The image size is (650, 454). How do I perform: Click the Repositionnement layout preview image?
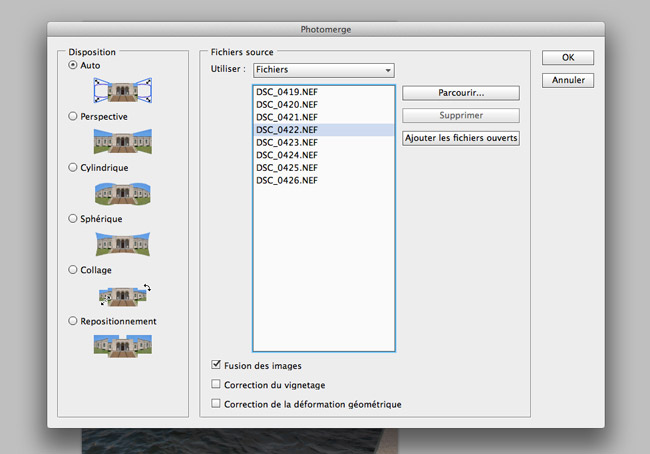point(123,346)
